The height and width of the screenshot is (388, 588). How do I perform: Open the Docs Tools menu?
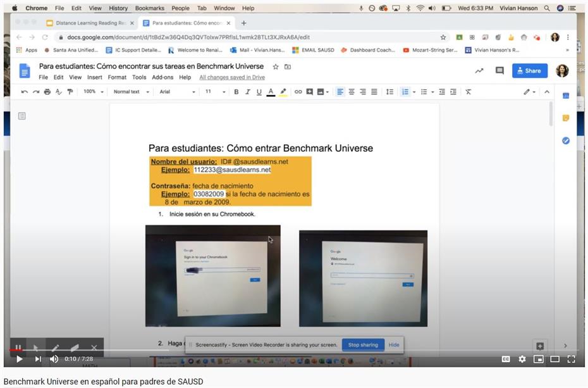coord(139,77)
